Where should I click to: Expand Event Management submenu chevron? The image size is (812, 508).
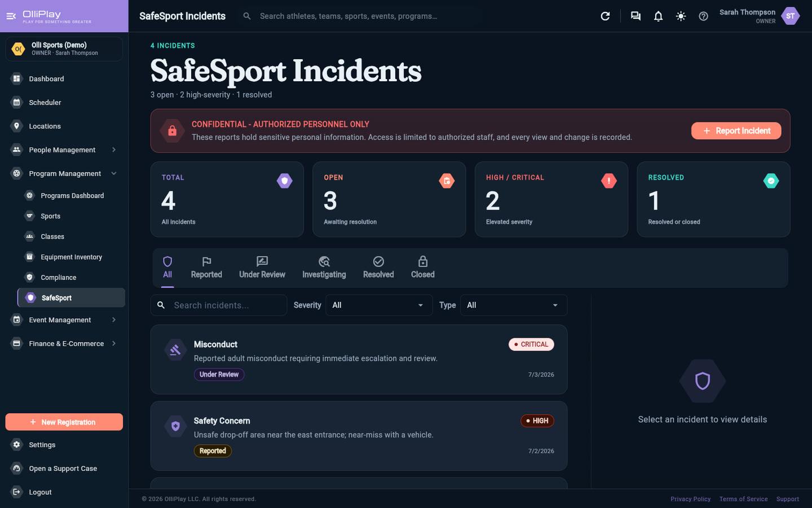(114, 319)
